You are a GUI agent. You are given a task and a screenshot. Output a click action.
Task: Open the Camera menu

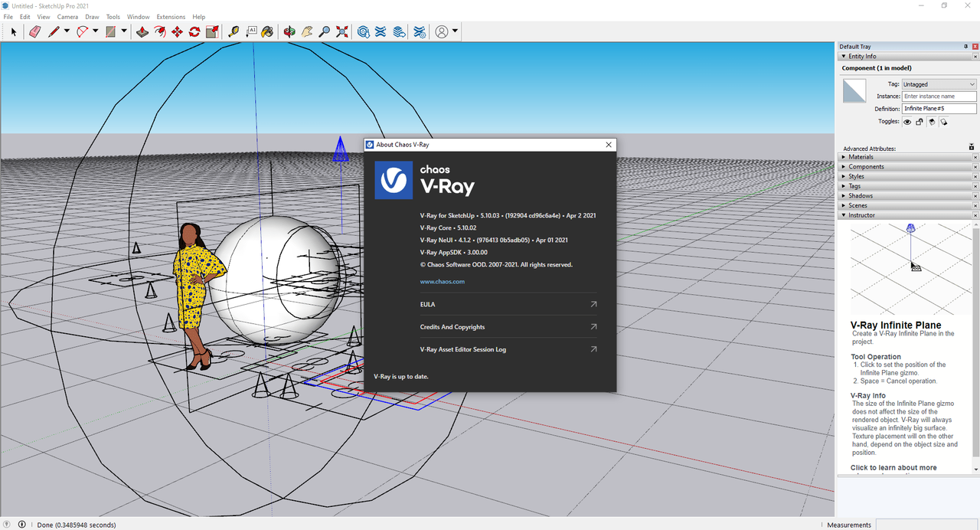[x=67, y=17]
